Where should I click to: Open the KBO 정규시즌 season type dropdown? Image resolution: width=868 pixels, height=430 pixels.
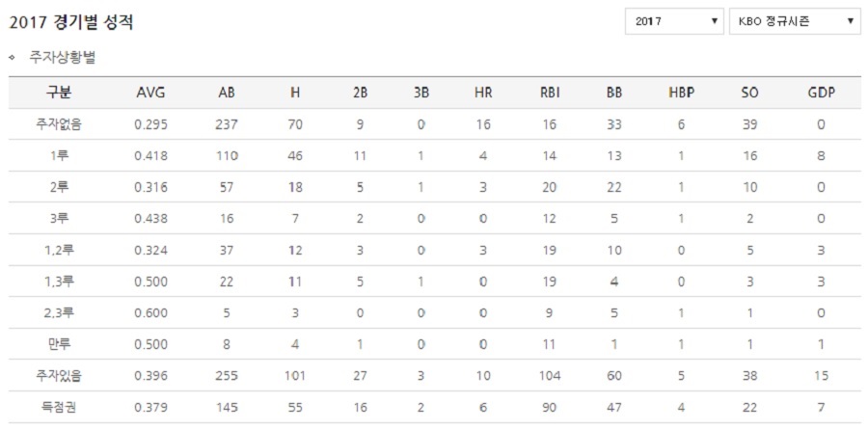point(795,21)
